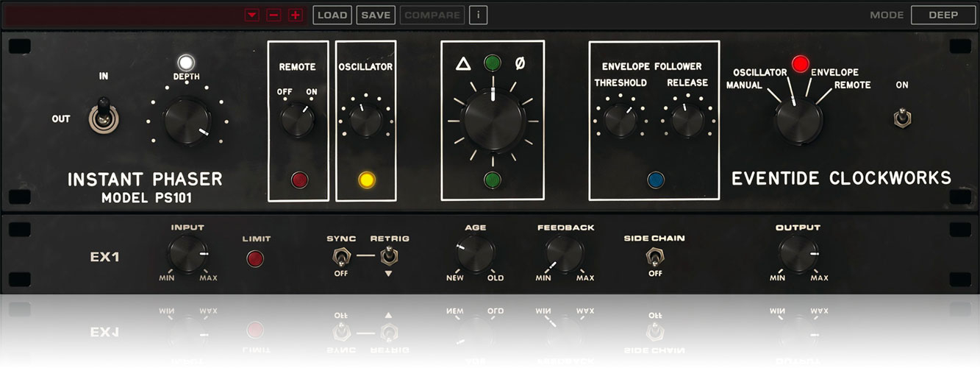Click the red minus previous preset button
Viewport: 980px width, 368px height.
pyautogui.click(x=274, y=15)
